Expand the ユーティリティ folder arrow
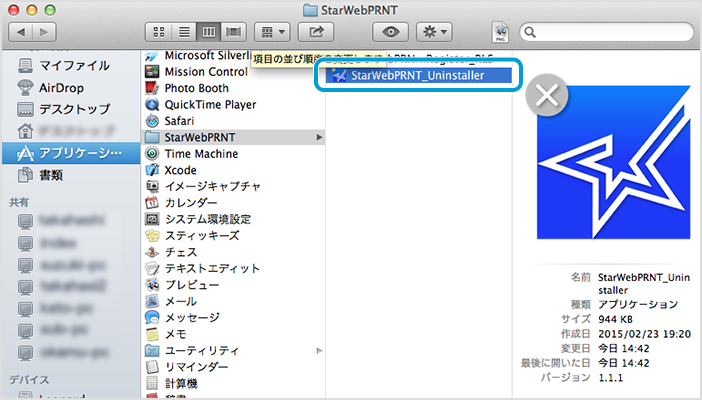The width and height of the screenshot is (702, 400). click(319, 350)
